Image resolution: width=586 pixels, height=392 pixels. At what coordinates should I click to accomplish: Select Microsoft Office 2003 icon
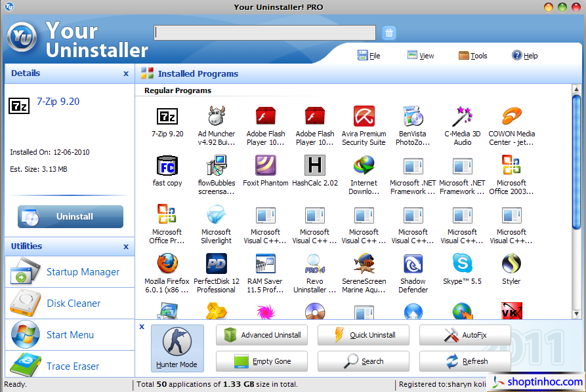click(511, 165)
